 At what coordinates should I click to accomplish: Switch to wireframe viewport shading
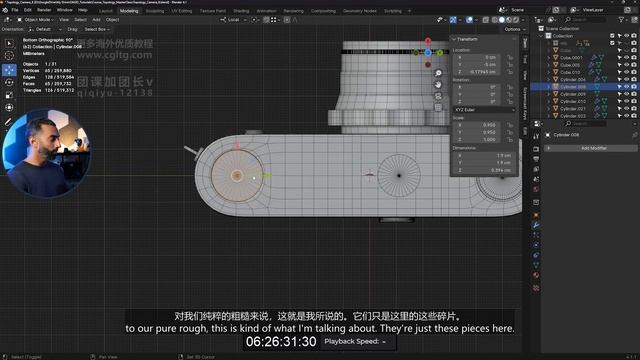pos(494,20)
